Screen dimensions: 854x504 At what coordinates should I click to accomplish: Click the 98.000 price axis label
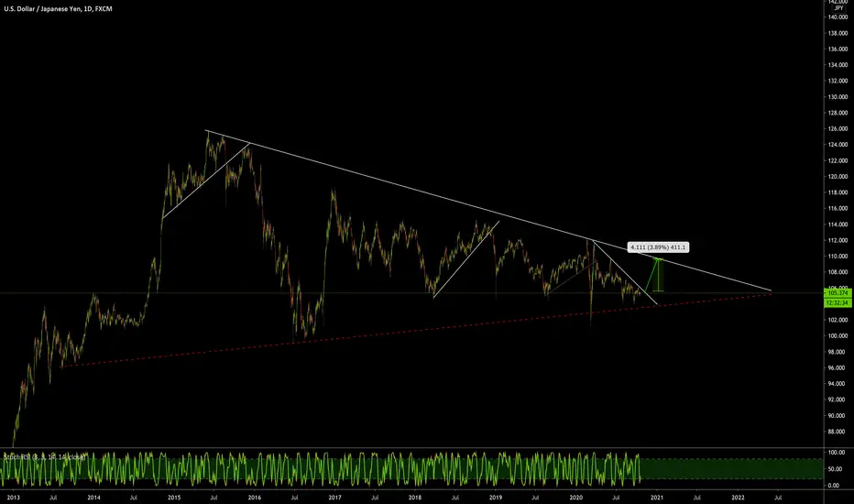[x=838, y=352]
